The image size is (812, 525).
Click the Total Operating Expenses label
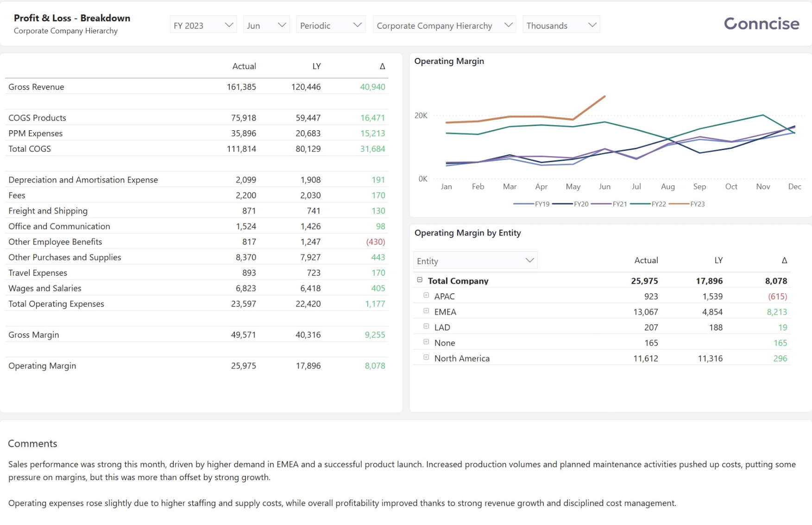[56, 304]
